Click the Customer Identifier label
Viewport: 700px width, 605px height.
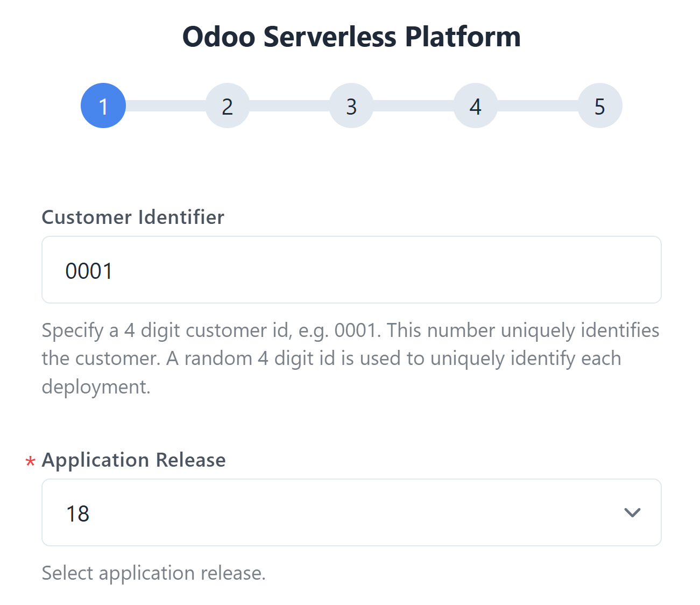(x=133, y=217)
